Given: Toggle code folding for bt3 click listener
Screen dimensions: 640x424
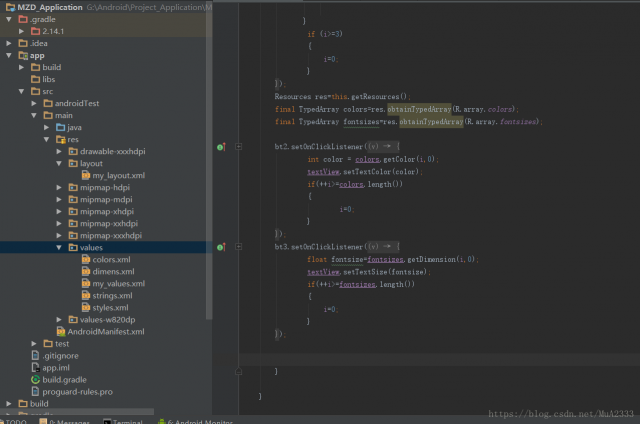Looking at the screenshot, I should [x=239, y=246].
